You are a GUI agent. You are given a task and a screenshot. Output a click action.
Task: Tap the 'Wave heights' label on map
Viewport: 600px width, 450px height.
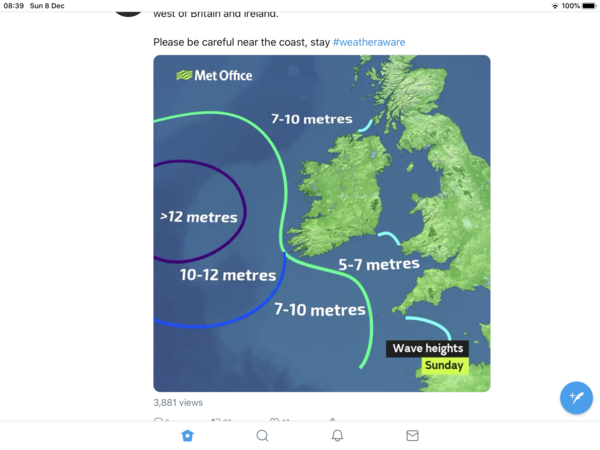pyautogui.click(x=427, y=348)
